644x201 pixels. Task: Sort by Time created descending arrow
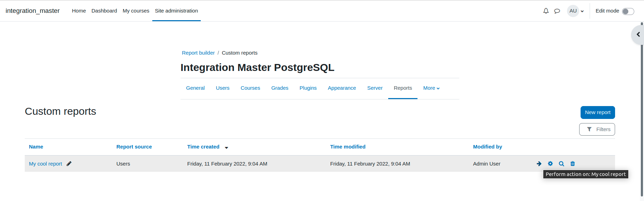227,147
